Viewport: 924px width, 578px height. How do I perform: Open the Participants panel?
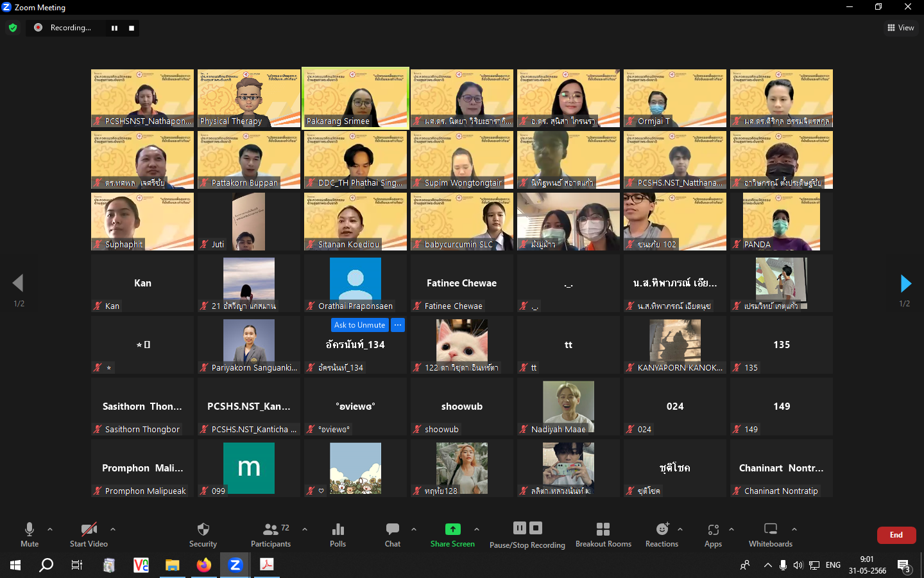pyautogui.click(x=271, y=534)
